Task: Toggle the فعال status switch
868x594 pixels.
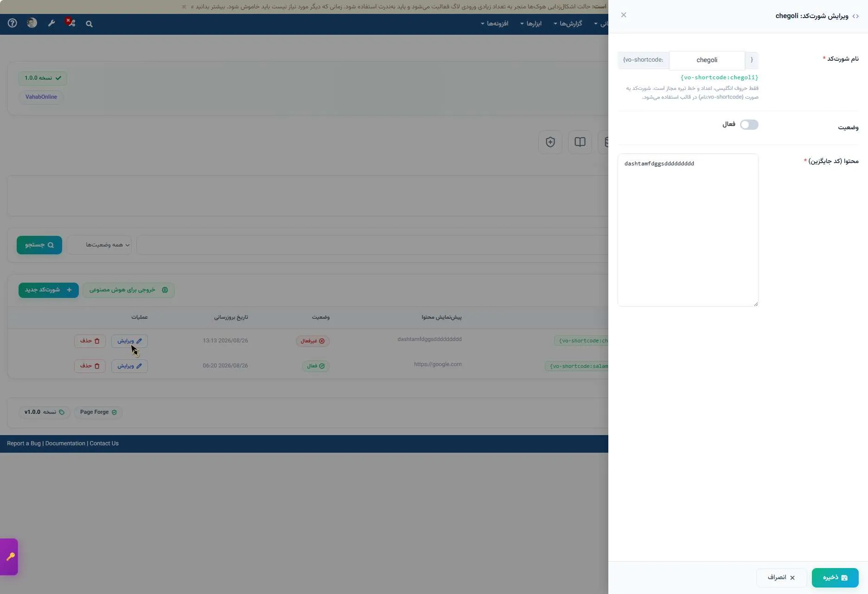Action: pos(749,125)
